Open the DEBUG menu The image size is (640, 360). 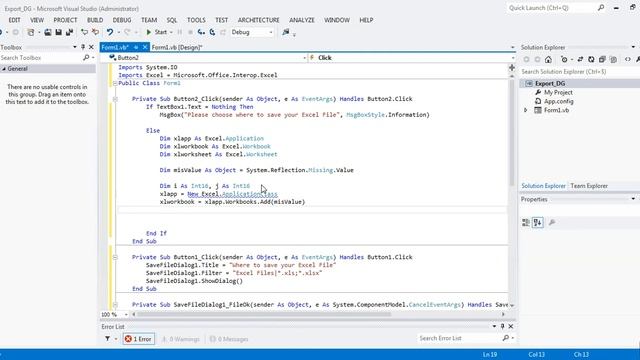pyautogui.click(x=122, y=20)
